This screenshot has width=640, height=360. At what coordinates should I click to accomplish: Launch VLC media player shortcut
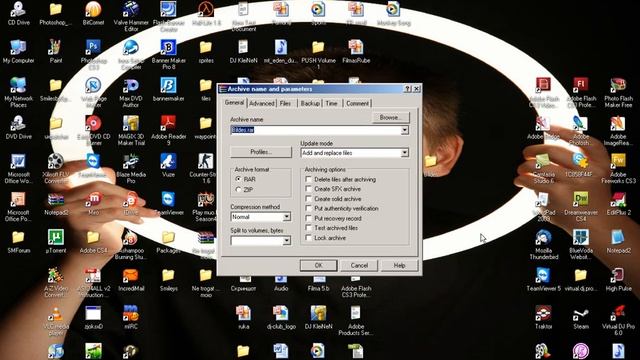click(56, 320)
